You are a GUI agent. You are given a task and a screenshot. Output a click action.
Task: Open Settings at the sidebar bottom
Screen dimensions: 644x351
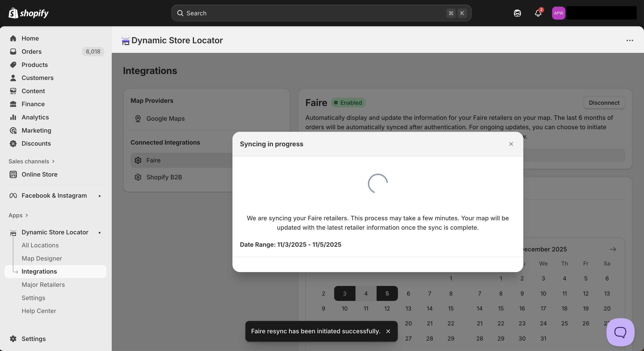[x=33, y=339]
